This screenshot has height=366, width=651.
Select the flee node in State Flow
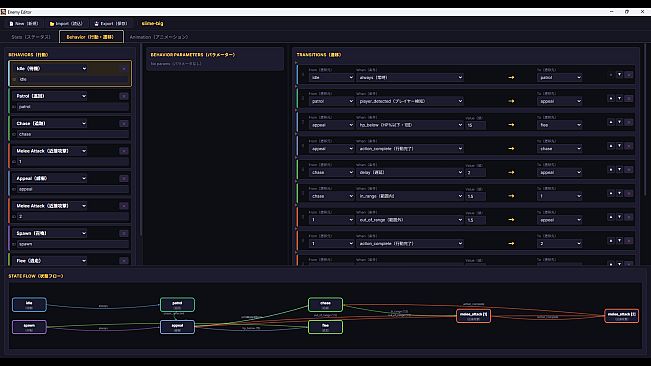click(326, 327)
